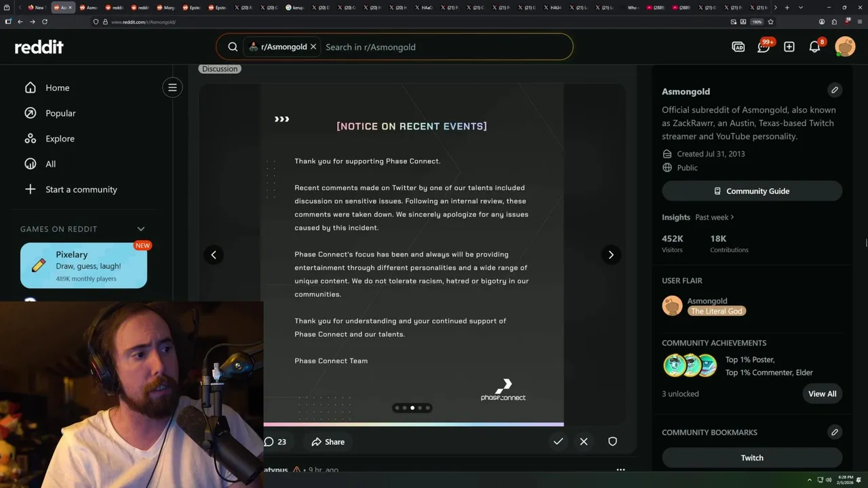Click Start a community
The width and height of the screenshot is (868, 488).
pos(81,189)
